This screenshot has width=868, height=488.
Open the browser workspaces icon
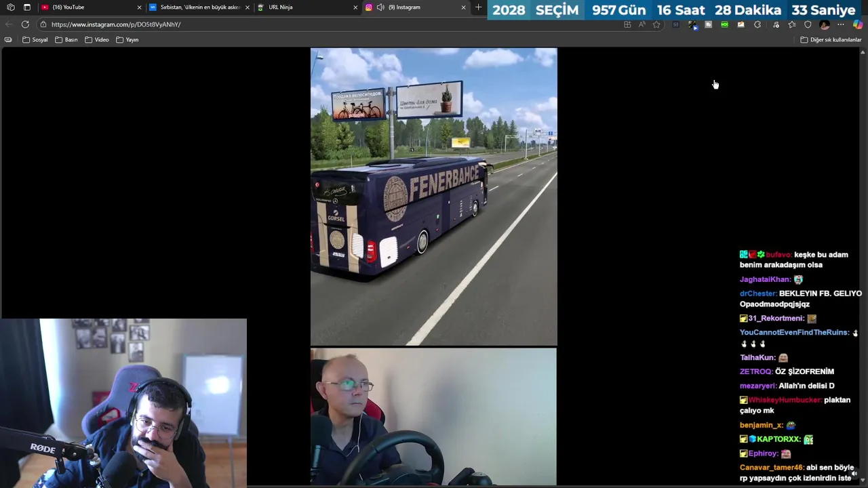(10, 7)
